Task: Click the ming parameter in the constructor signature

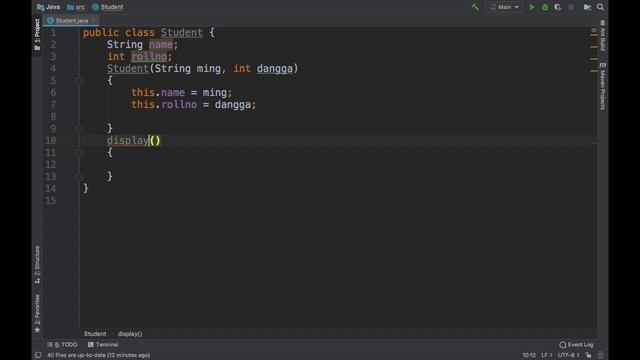Action: pos(209,69)
